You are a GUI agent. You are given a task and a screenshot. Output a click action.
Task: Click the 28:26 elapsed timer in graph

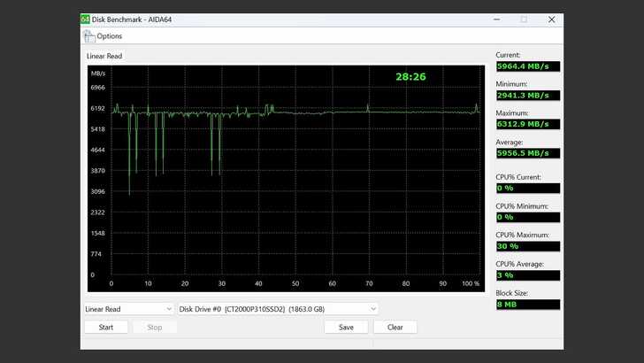(x=410, y=77)
